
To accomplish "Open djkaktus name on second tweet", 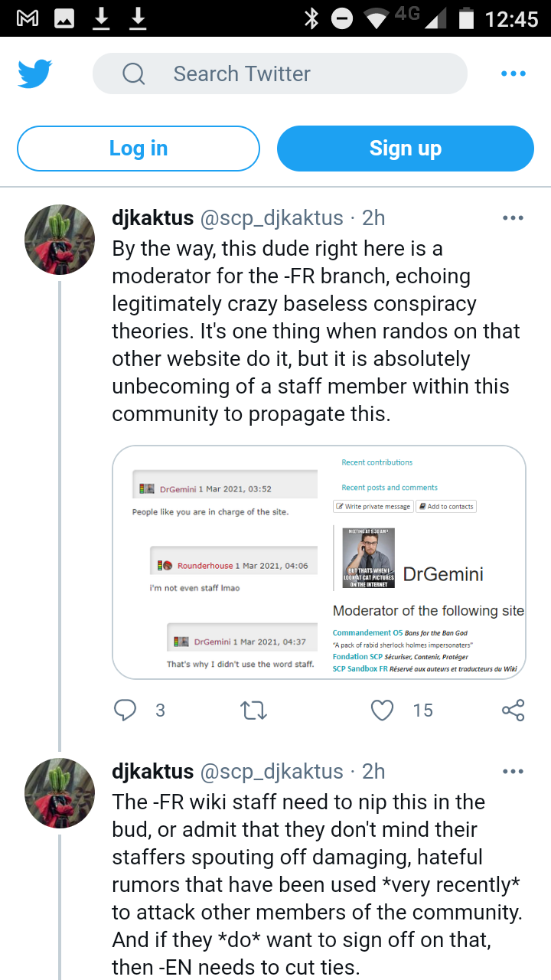I will (152, 771).
